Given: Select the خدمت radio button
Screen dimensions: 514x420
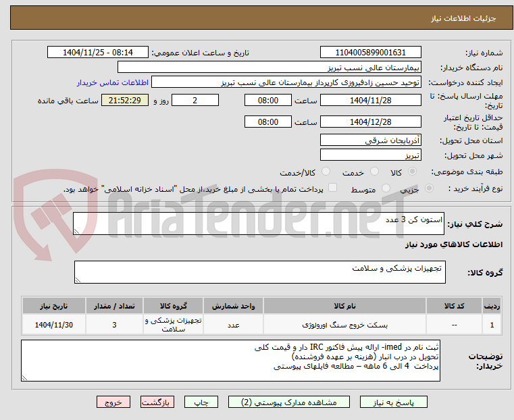Looking at the screenshot, I should tap(374, 172).
